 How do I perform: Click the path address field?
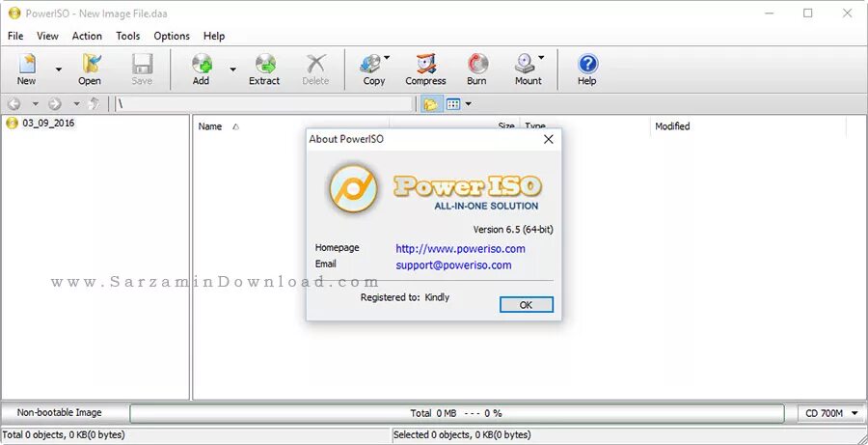264,104
